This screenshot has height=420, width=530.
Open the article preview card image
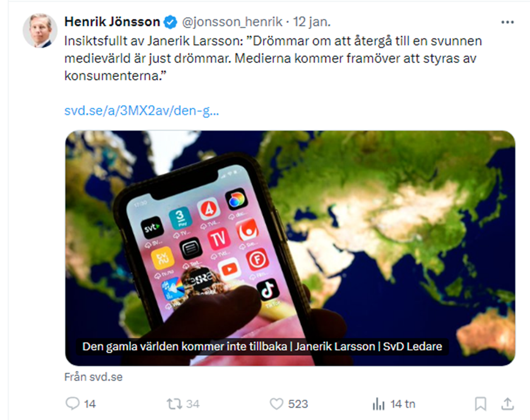coord(290,248)
